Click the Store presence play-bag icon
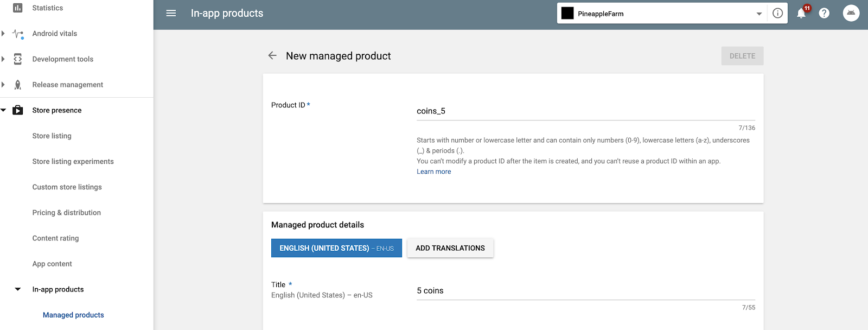Screen dimensions: 868x330 click(18, 110)
